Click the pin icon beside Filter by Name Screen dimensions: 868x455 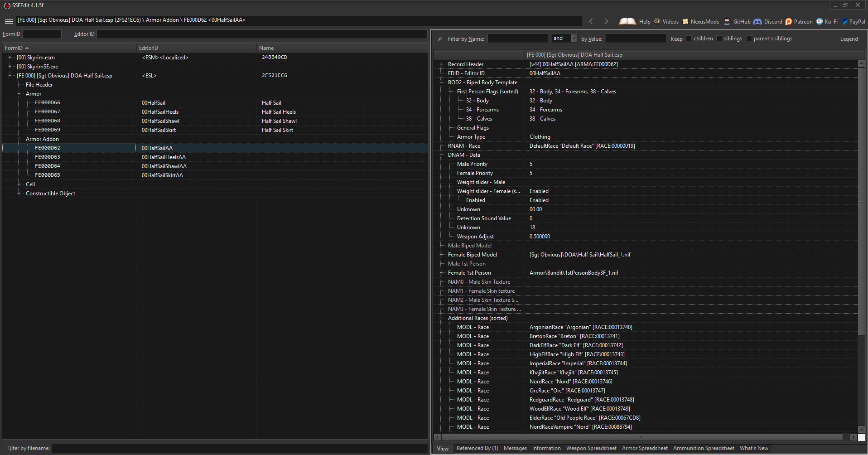440,39
